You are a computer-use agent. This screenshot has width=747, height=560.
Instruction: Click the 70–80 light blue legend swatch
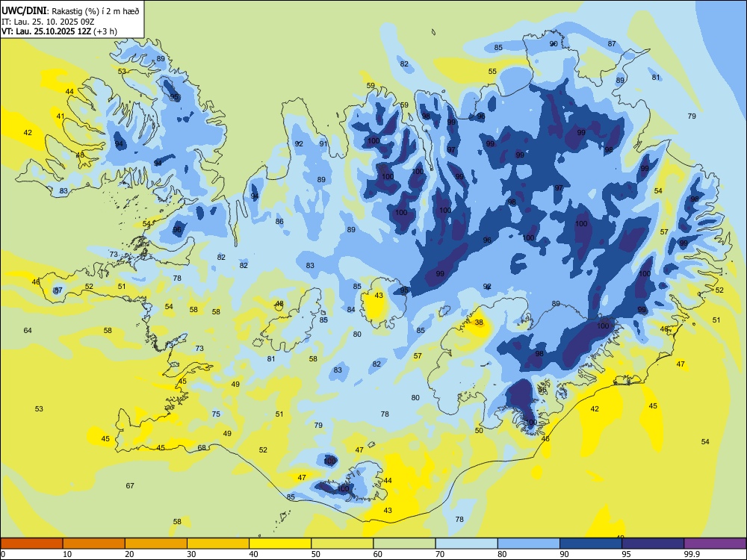pos(466,544)
